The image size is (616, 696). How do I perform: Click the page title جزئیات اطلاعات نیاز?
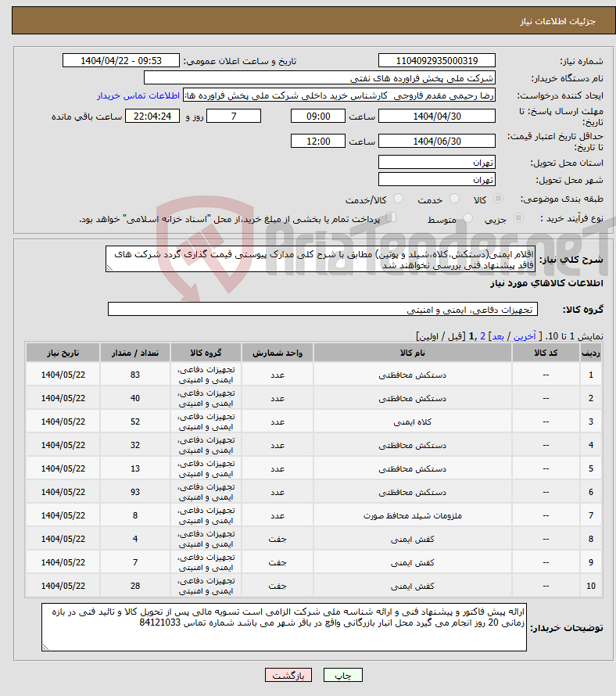pos(557,21)
